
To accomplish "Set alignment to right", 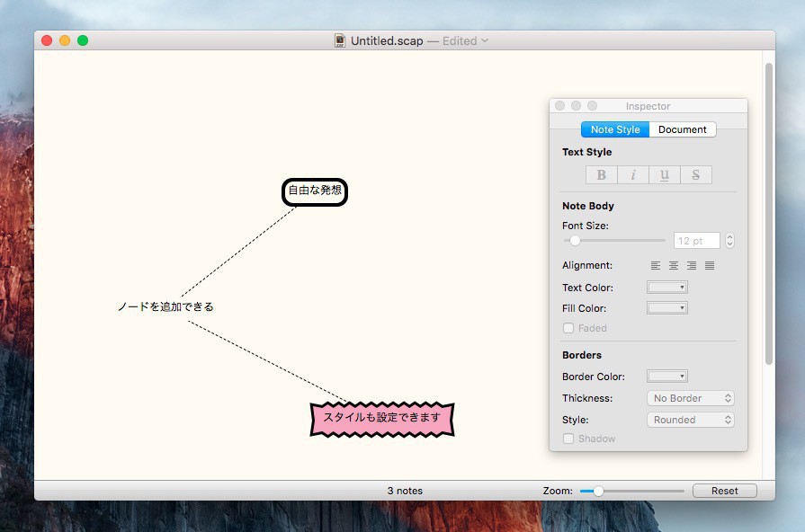I will tap(692, 266).
